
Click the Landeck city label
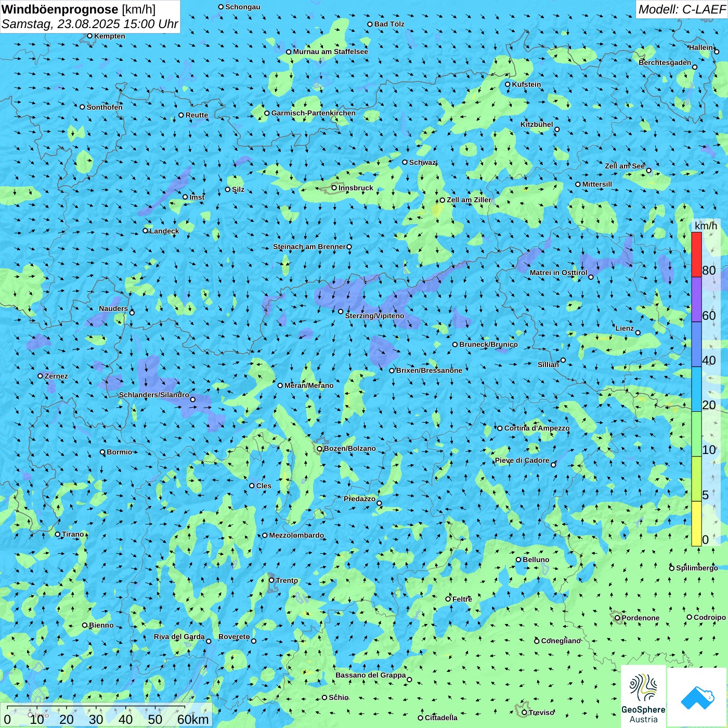pyautogui.click(x=164, y=231)
